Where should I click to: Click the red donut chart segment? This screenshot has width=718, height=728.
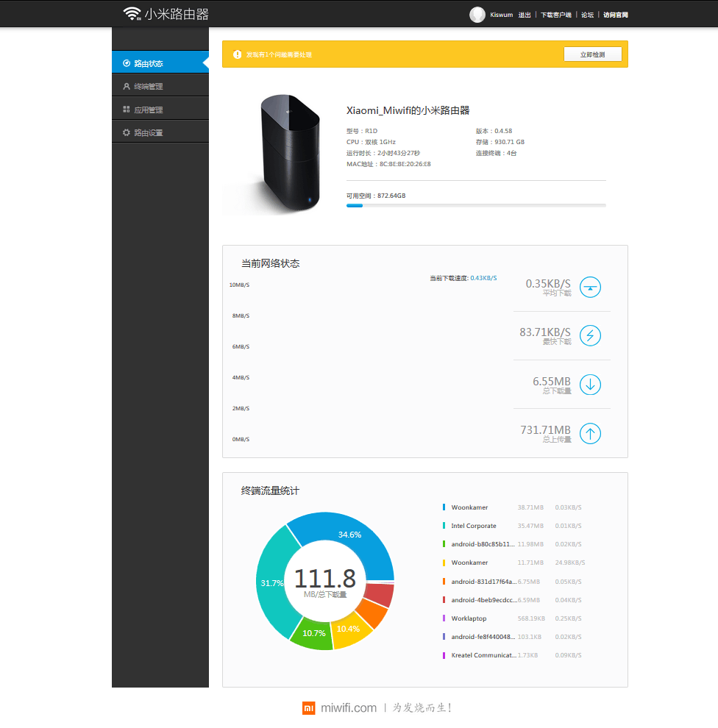click(380, 595)
